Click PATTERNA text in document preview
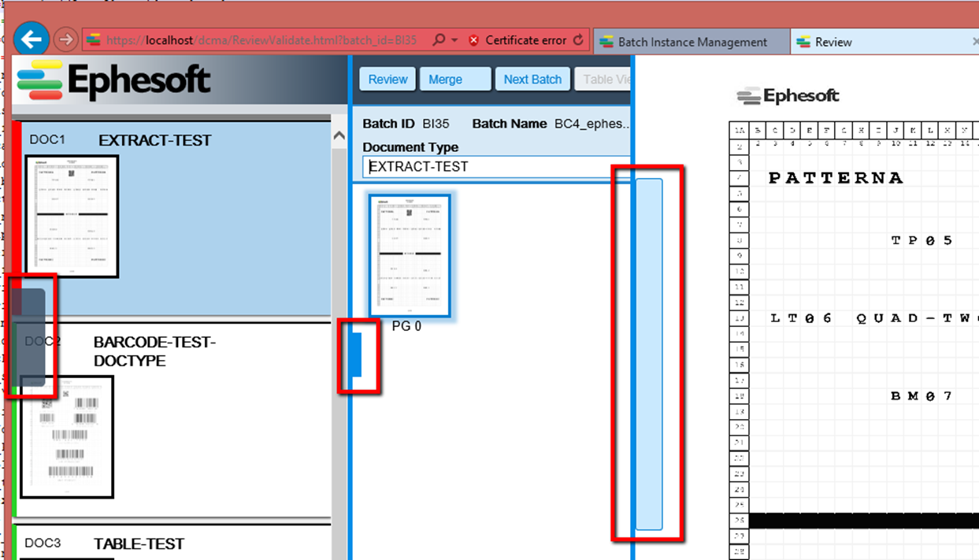The image size is (979, 560). [836, 178]
